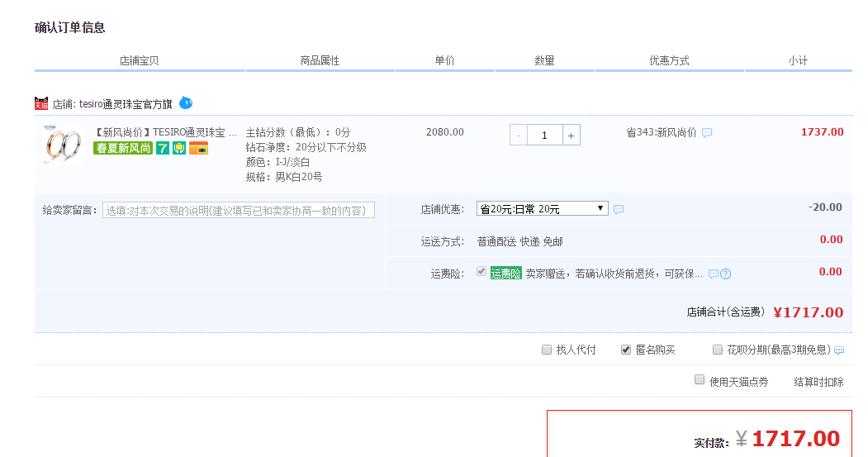This screenshot has width=868, height=457.
Task: Click the 商品属性 column header
Action: (320, 60)
